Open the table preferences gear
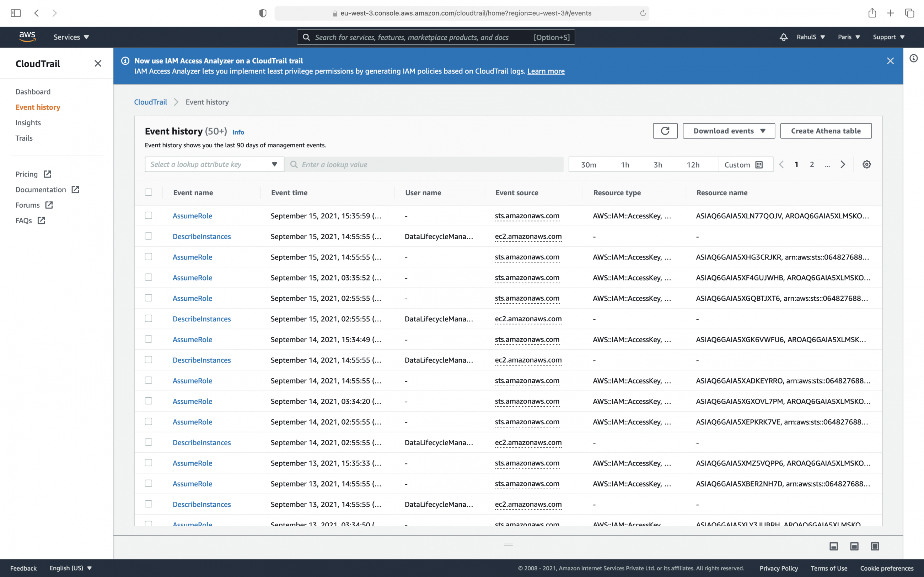Image resolution: width=924 pixels, height=577 pixels. [x=866, y=164]
